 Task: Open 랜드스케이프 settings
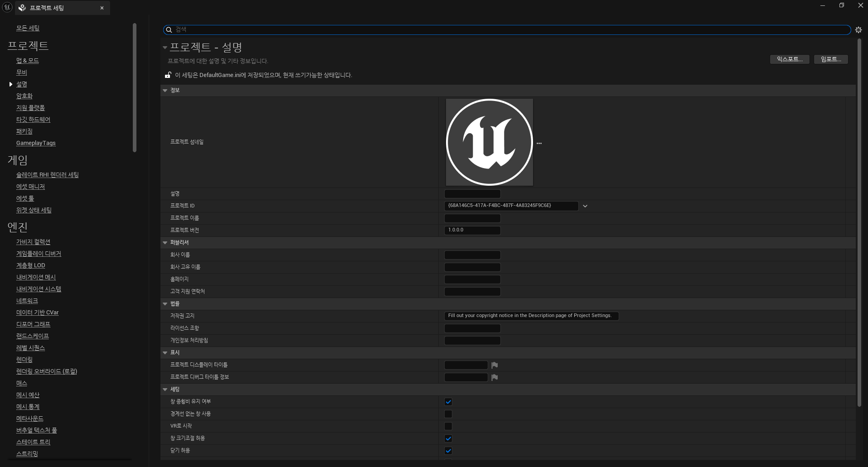(33, 336)
